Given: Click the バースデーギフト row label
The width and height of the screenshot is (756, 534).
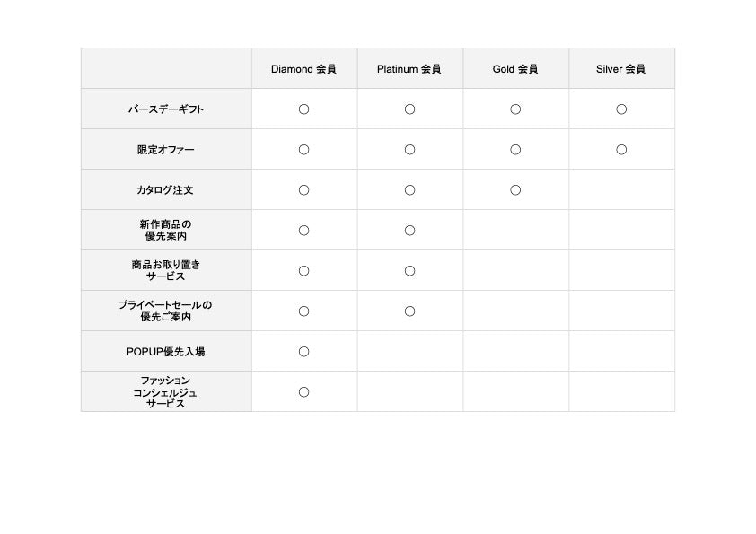Looking at the screenshot, I should click(166, 109).
